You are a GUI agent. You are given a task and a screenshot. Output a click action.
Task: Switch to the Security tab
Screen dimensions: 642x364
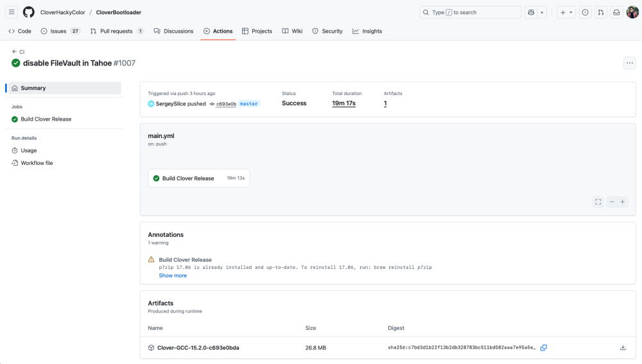[x=327, y=31]
